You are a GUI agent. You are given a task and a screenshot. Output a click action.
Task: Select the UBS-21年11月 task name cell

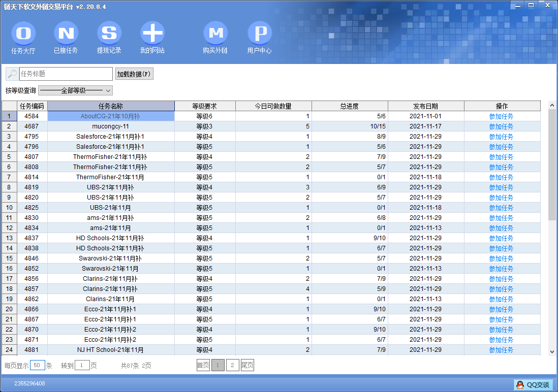(111, 208)
